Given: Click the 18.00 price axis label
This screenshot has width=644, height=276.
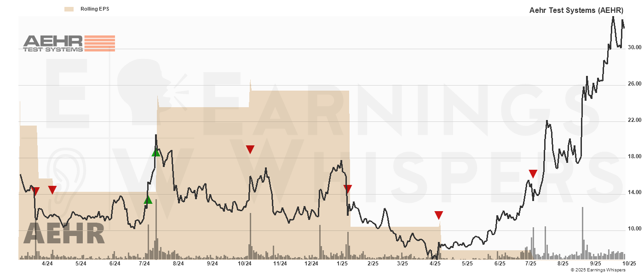Looking at the screenshot, I should [x=635, y=156].
